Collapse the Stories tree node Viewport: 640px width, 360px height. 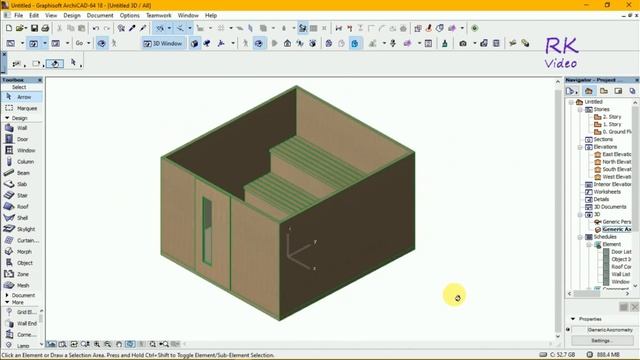580,109
